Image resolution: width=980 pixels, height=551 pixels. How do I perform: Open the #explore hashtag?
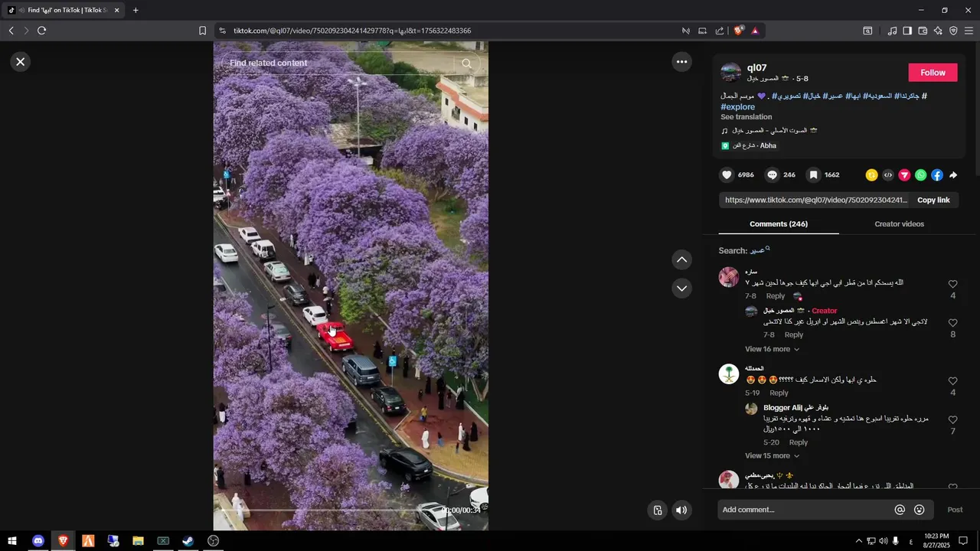tap(737, 107)
